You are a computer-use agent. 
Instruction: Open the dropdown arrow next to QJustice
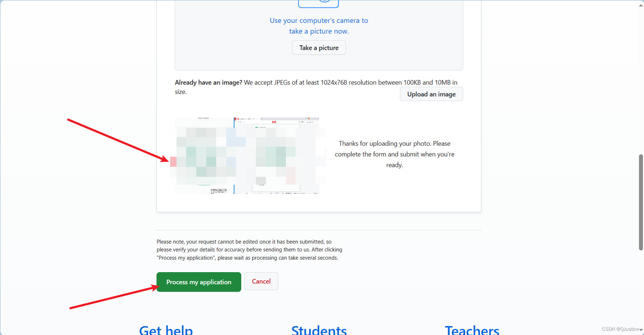click(x=641, y=330)
